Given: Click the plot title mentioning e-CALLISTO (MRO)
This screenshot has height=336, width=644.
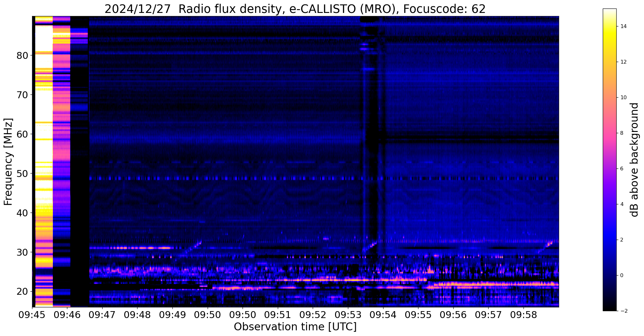Looking at the screenshot, I should 295,9.
